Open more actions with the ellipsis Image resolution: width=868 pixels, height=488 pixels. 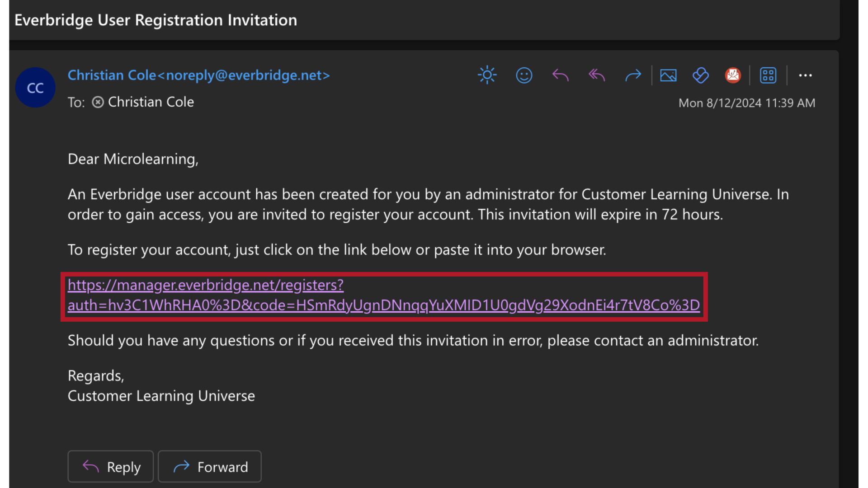[806, 75]
